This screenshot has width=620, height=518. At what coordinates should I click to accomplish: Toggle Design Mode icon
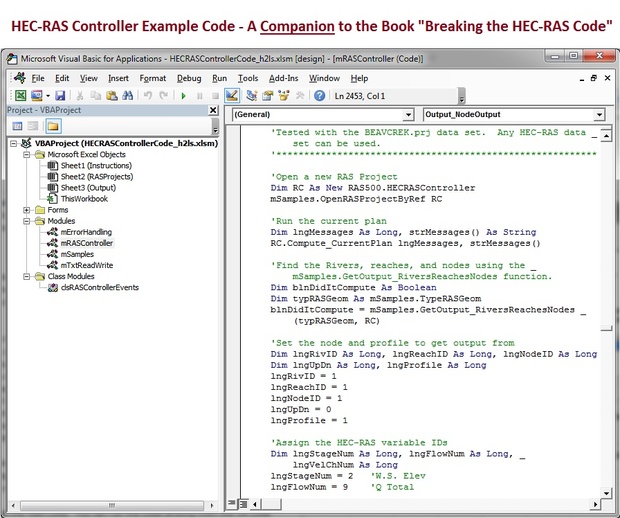click(232, 95)
